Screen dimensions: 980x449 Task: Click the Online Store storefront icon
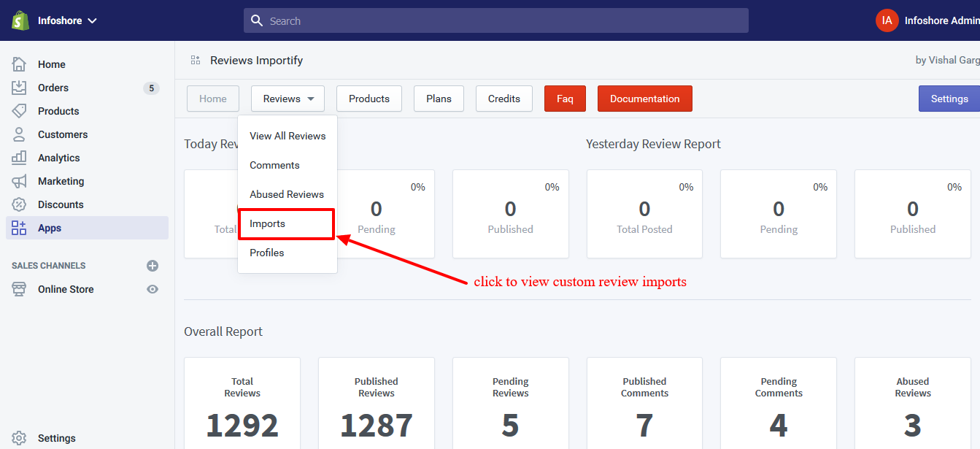tap(19, 289)
